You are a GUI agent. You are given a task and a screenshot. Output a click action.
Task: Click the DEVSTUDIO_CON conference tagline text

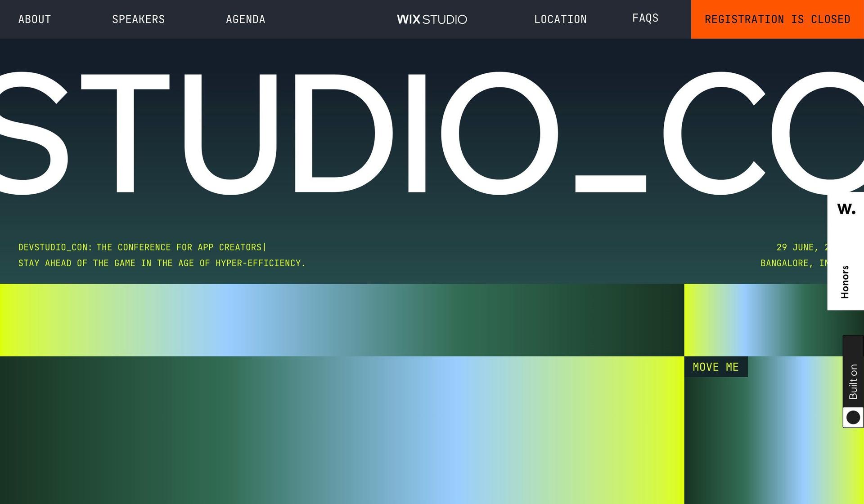coord(142,247)
